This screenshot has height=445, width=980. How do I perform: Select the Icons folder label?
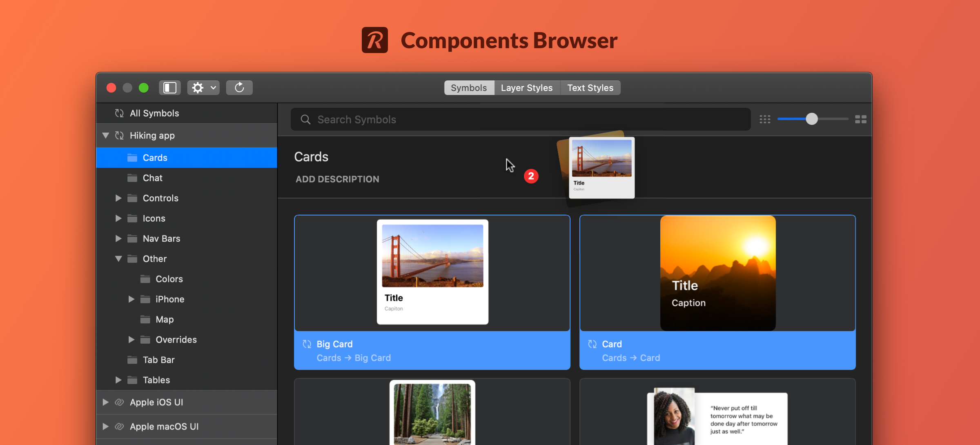[154, 218]
